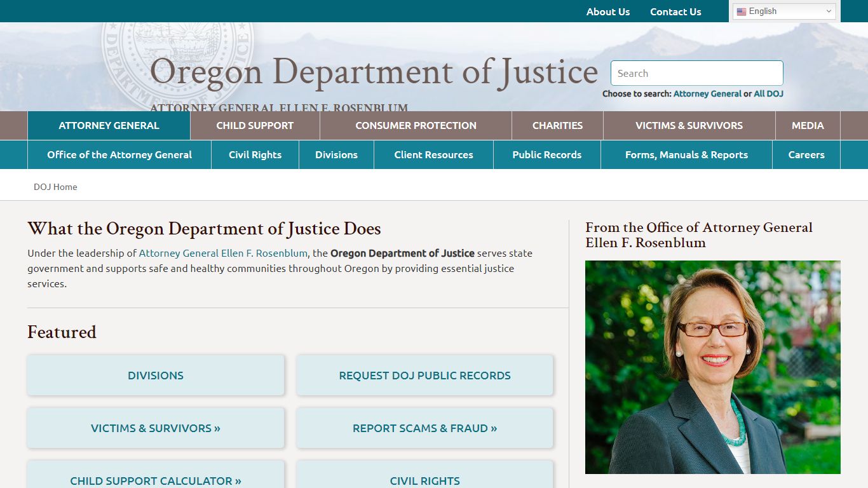This screenshot has width=868, height=488.
Task: Click 'What the Oregon Department of Justice Does' heading
Action: pyautogui.click(x=204, y=229)
